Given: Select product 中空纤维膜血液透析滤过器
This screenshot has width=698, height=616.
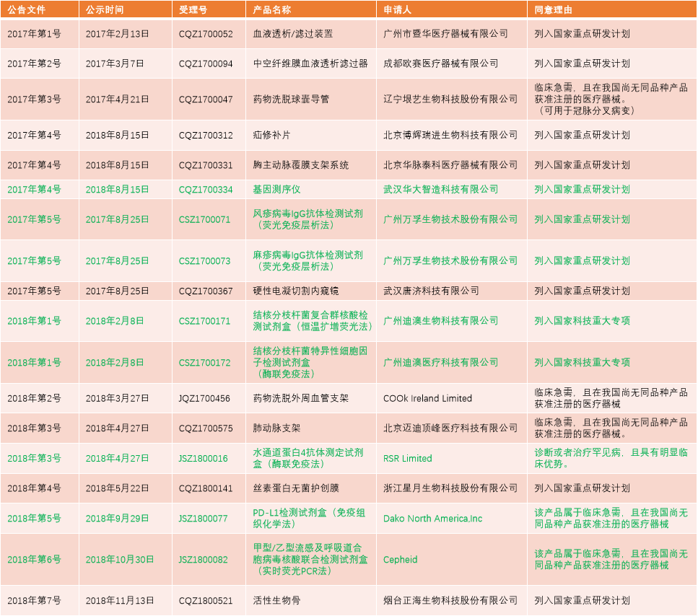Looking at the screenshot, I should [x=310, y=63].
